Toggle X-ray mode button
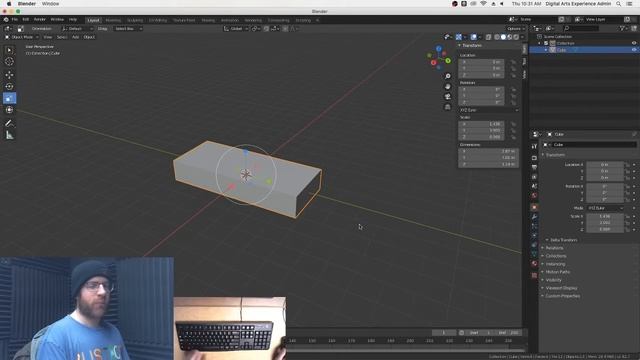The width and height of the screenshot is (640, 360). coord(488,37)
